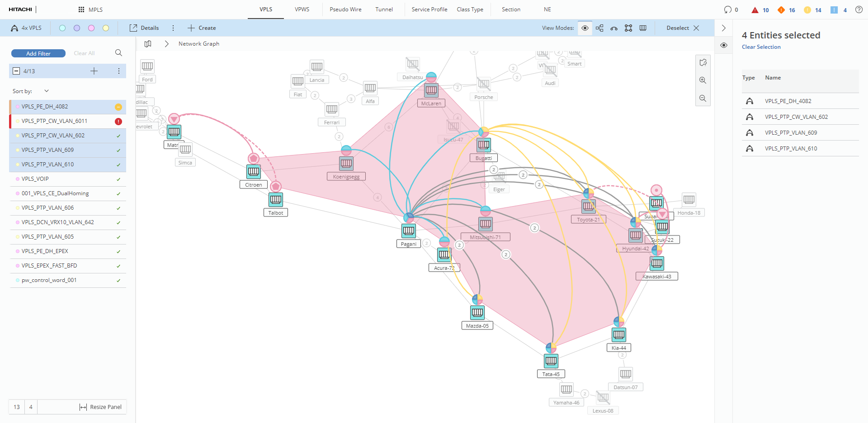This screenshot has width=868, height=423.
Task: Zoom out of the network graph
Action: [x=703, y=99]
